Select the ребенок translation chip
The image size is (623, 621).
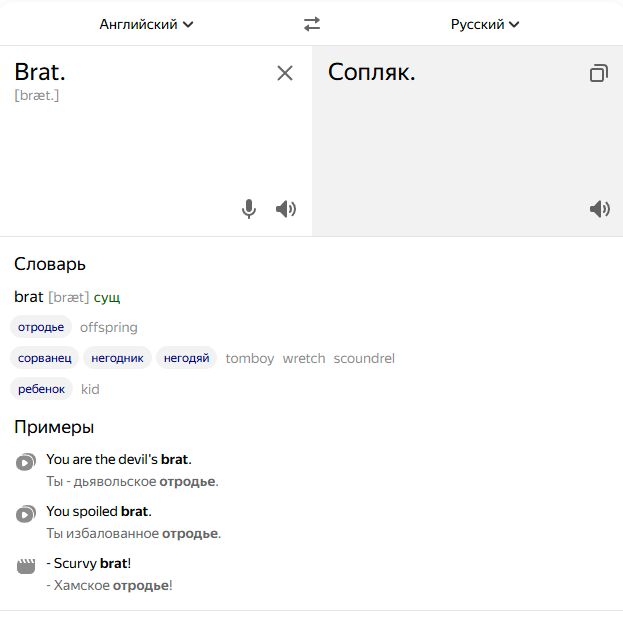(41, 389)
